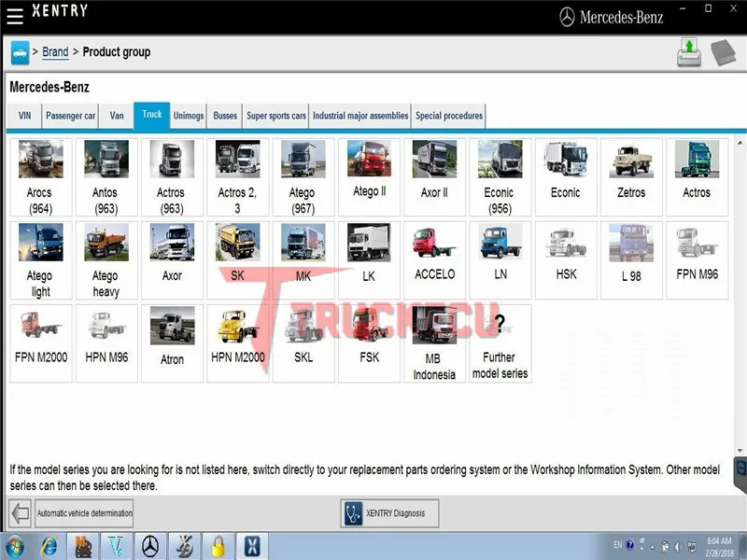The width and height of the screenshot is (747, 560).
Task: Click the scrollbar up arrow
Action: coord(740,143)
